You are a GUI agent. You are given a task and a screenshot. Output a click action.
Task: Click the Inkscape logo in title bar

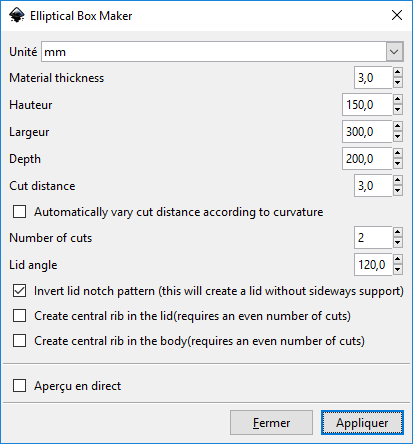click(17, 15)
